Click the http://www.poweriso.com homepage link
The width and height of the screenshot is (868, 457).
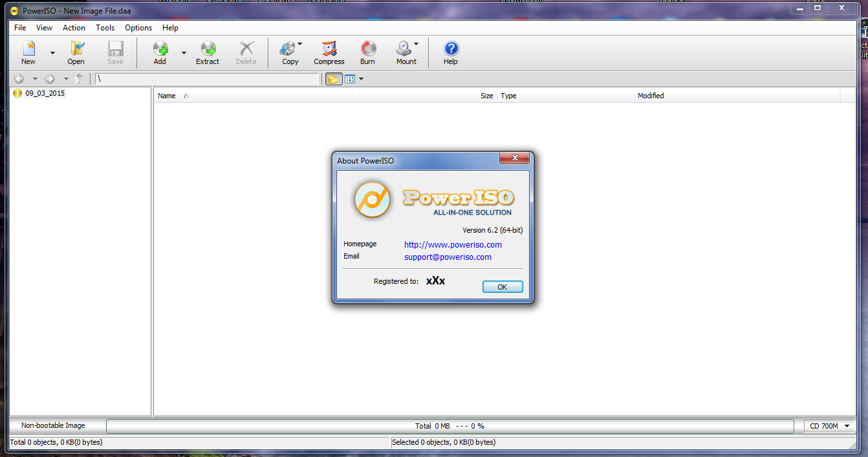[x=453, y=244]
